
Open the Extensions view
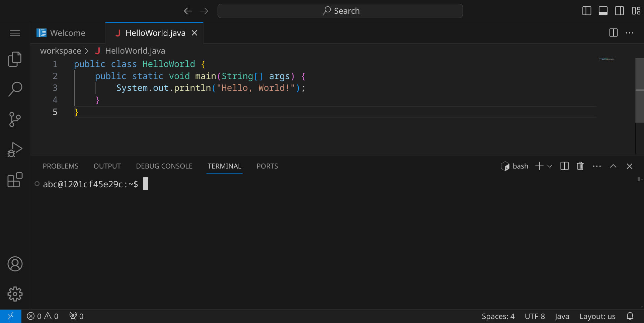point(15,180)
